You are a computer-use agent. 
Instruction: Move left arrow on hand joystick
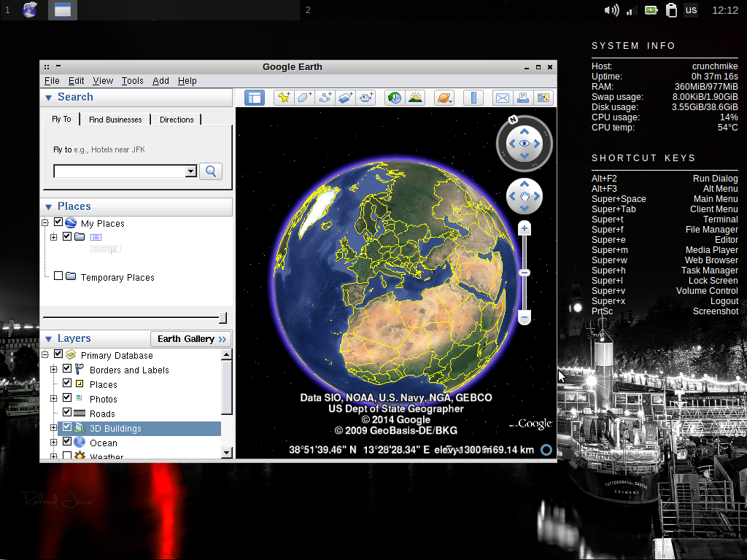[512, 196]
